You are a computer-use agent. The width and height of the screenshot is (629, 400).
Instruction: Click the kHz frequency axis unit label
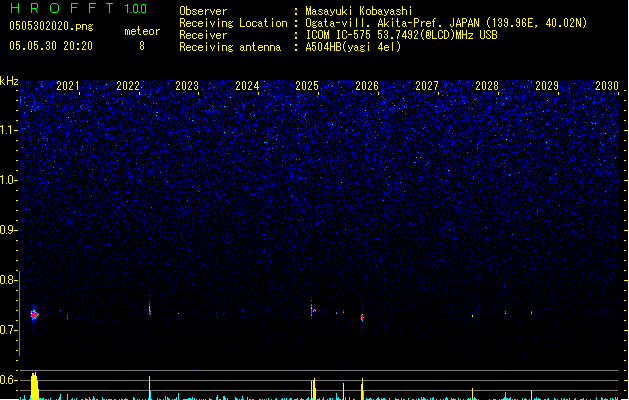(9, 81)
